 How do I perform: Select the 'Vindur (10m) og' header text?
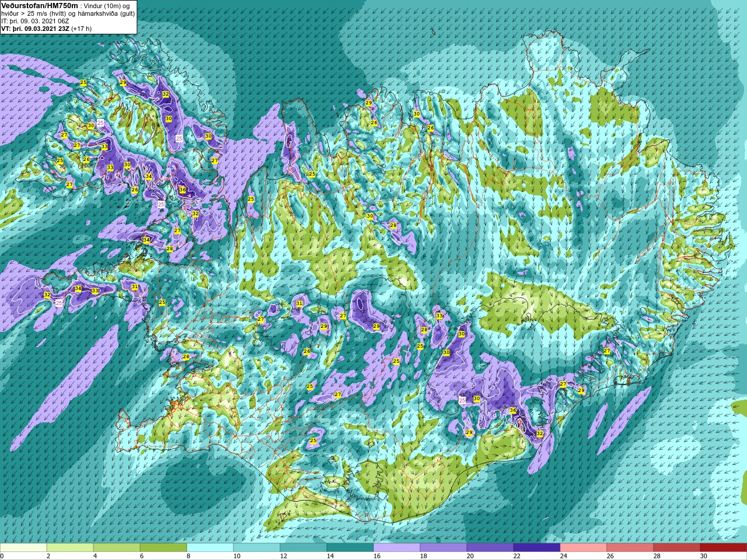click(x=107, y=5)
